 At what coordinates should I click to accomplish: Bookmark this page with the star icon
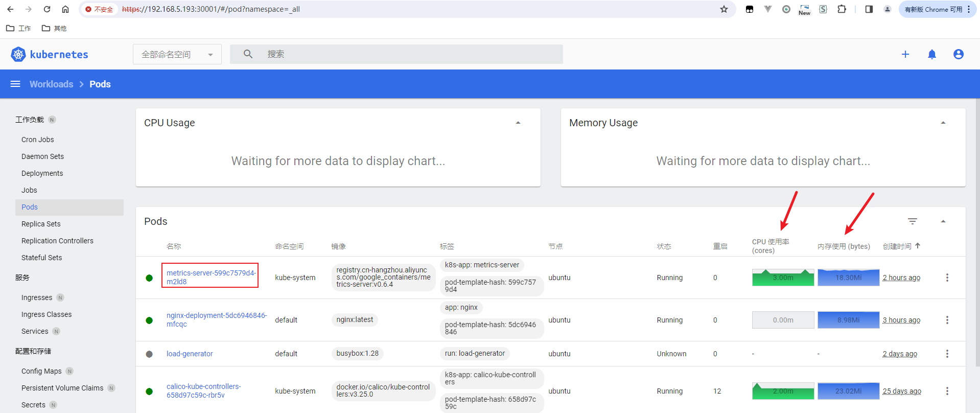pyautogui.click(x=724, y=9)
